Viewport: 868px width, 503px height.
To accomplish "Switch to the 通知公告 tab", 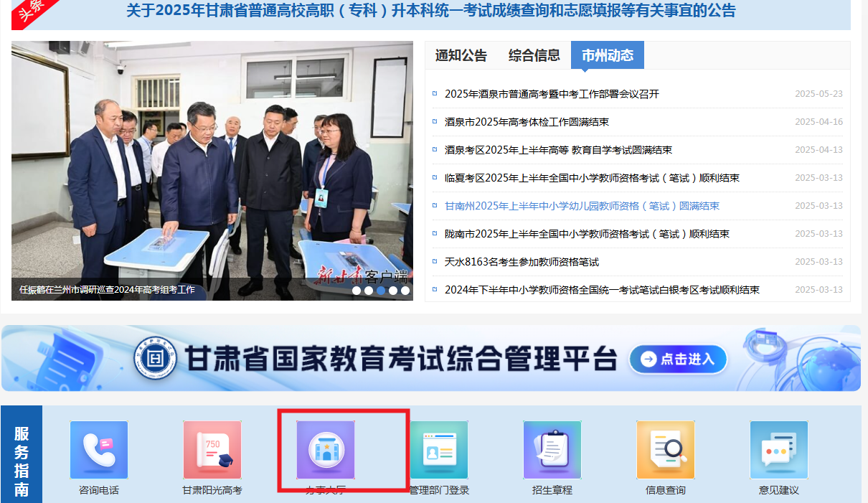I will 461,55.
